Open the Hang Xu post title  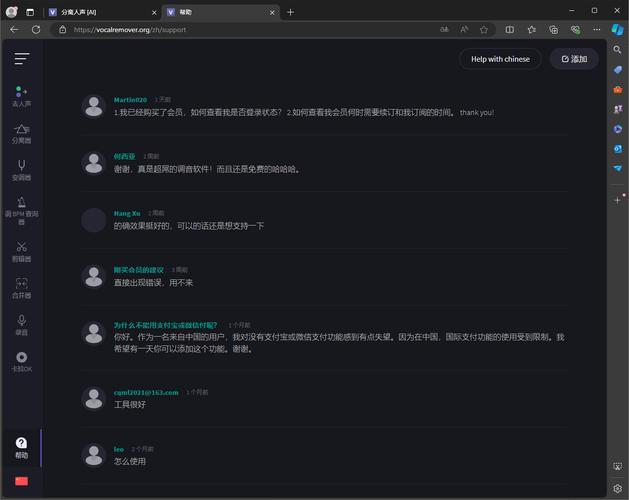[x=127, y=213]
